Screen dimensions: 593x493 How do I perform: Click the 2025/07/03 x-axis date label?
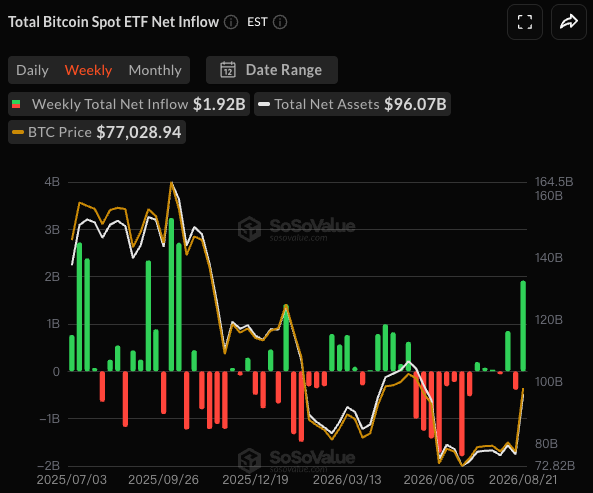click(x=72, y=480)
